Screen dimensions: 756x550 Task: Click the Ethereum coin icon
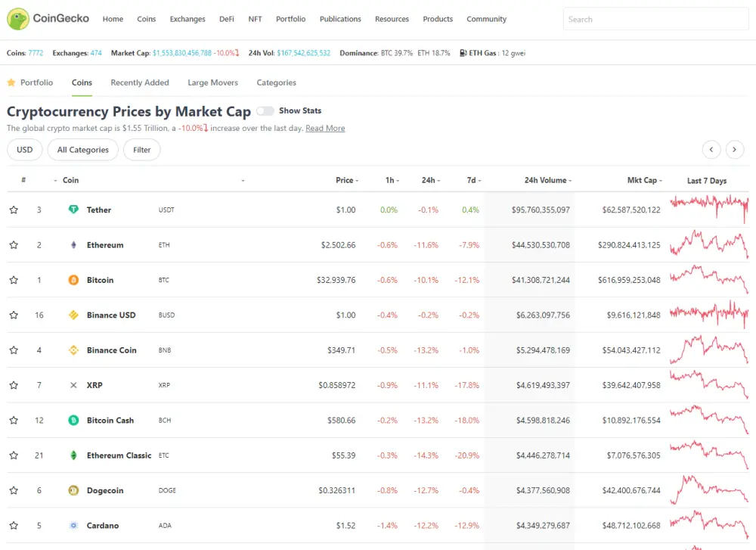[x=73, y=245]
